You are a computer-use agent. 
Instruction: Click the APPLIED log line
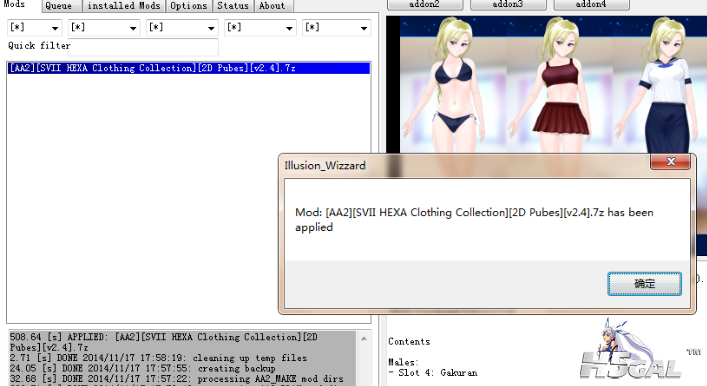[164, 342]
